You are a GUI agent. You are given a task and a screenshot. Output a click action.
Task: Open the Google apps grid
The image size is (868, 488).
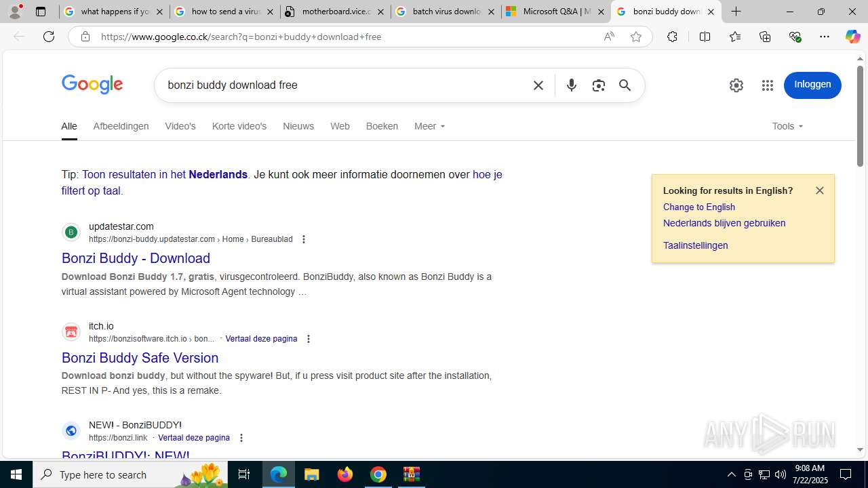pos(768,85)
